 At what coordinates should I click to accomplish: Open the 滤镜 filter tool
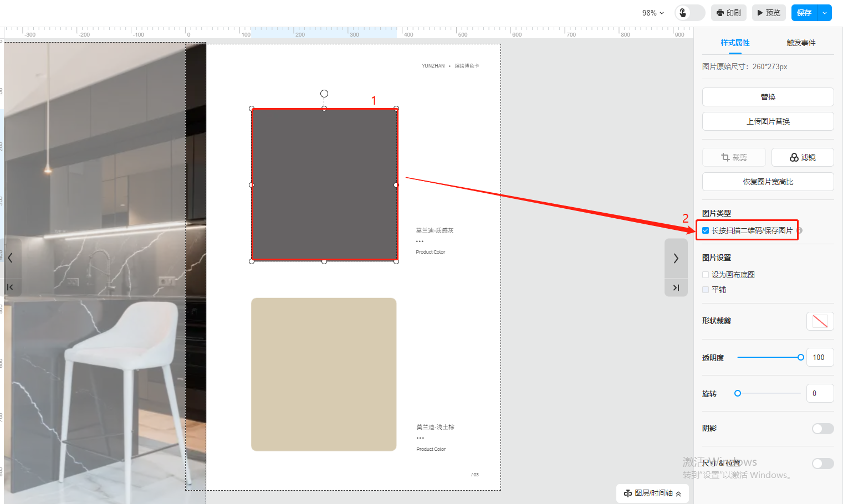pos(802,157)
